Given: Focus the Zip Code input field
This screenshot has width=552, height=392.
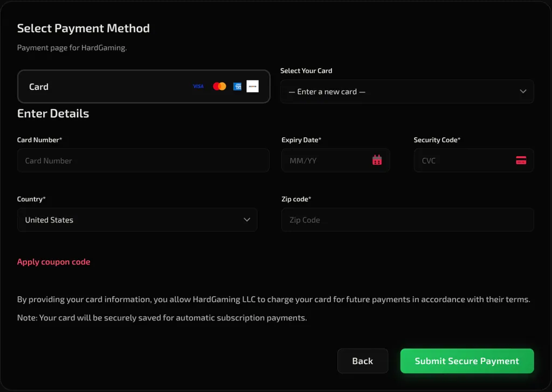Looking at the screenshot, I should point(408,220).
